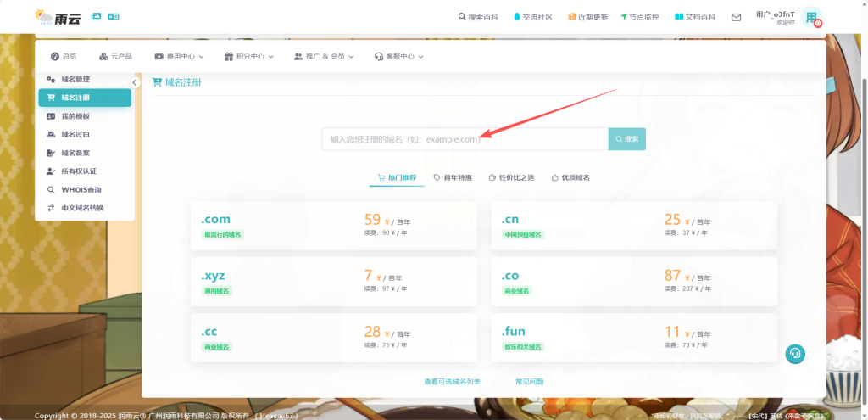Screen dimensions: 868x420
Task: Switch to the 优质域名 tab
Action: (x=570, y=177)
